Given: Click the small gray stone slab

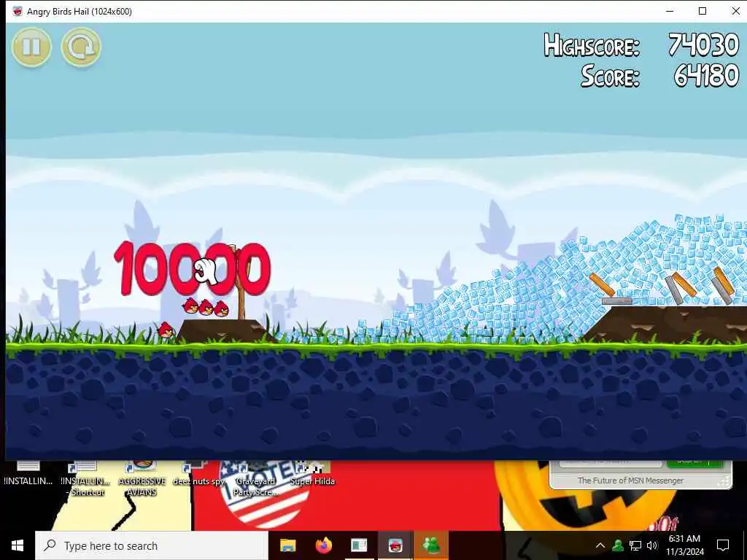Looking at the screenshot, I should coord(617,301).
